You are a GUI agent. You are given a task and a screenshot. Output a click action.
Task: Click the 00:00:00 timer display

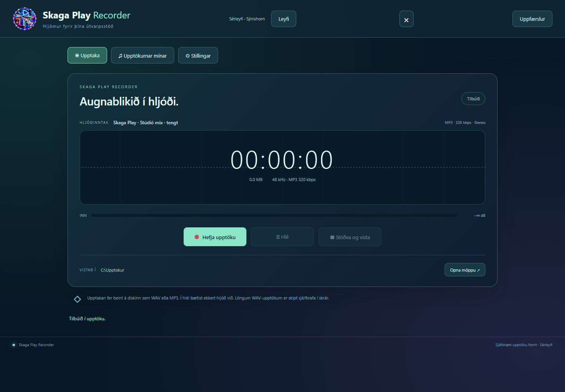click(x=282, y=160)
